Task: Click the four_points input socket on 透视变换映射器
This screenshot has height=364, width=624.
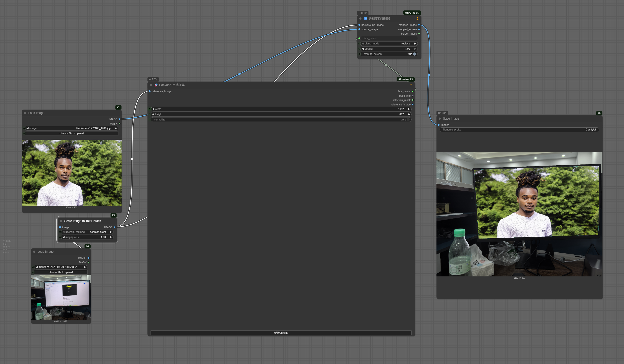Action: (x=359, y=38)
